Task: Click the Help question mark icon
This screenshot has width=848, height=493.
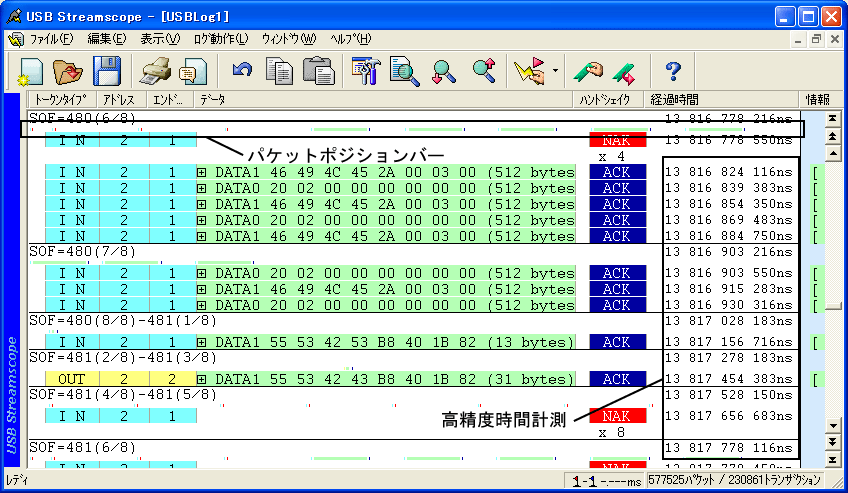Action: pos(673,71)
